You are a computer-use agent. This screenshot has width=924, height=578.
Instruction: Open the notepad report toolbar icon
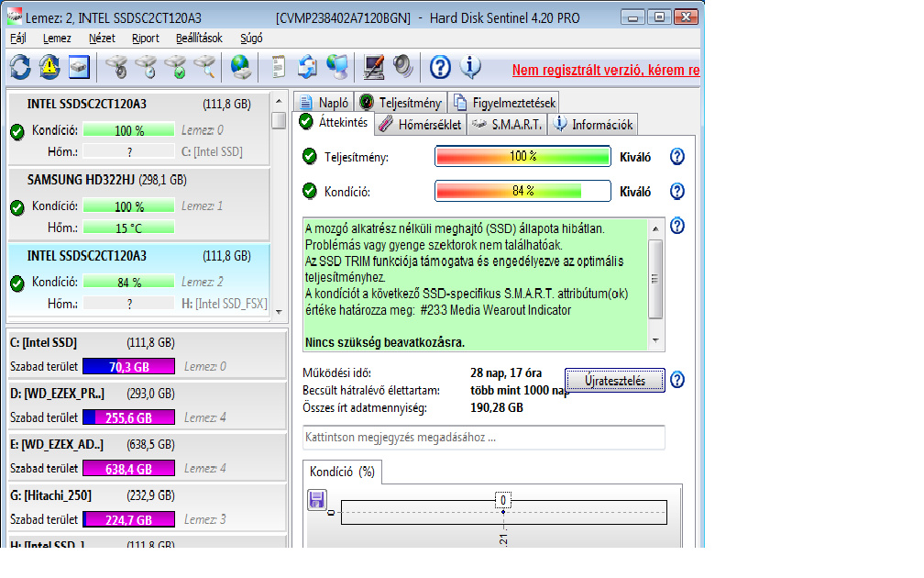click(278, 67)
